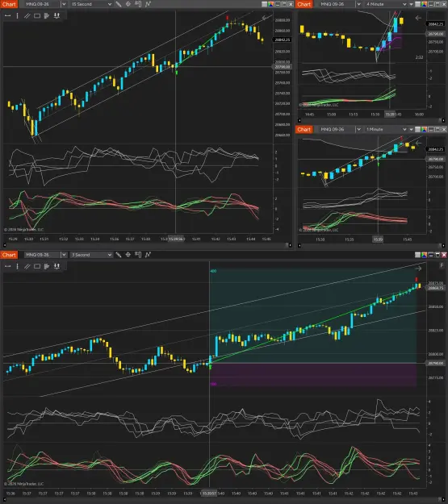Open the Chart Trader icon in the 15 Second chart
The width and height of the screenshot is (448, 504).
138,4
